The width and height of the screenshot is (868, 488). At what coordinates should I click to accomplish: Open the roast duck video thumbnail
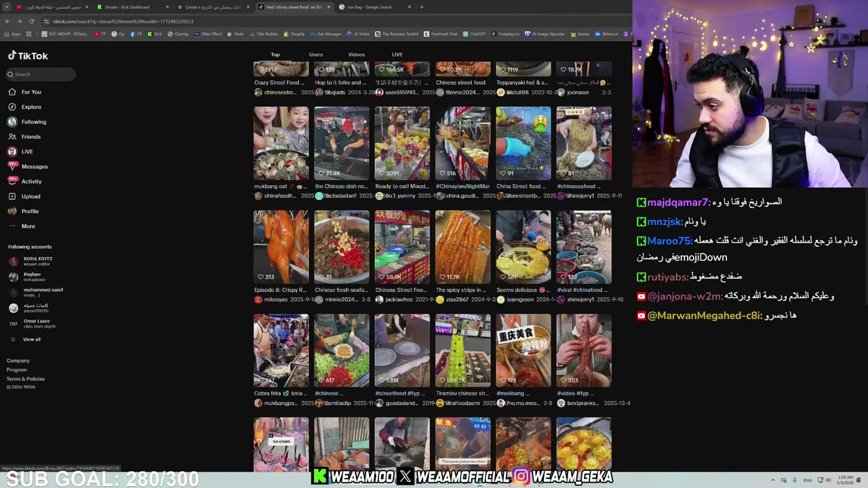(x=281, y=247)
